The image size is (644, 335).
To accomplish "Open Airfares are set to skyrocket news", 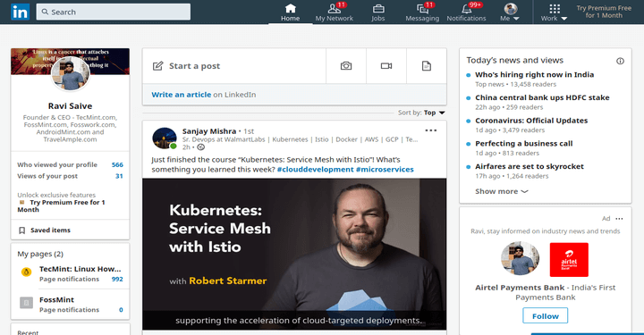I will (x=530, y=166).
